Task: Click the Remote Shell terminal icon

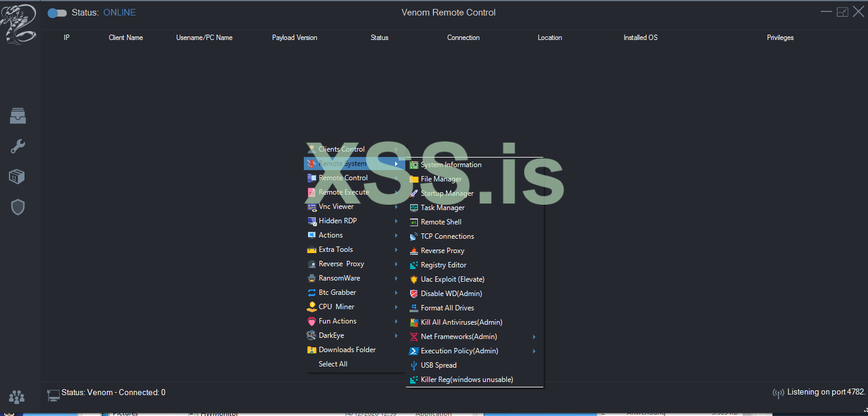Action: point(414,222)
